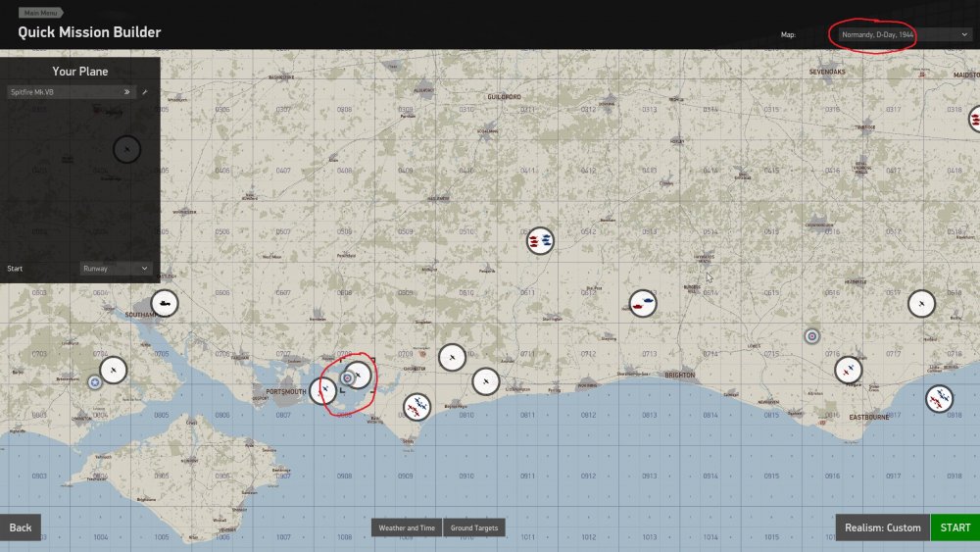Select the airfield icon right of Portsmouth
Image resolution: width=980 pixels, height=552 pixels.
click(323, 390)
